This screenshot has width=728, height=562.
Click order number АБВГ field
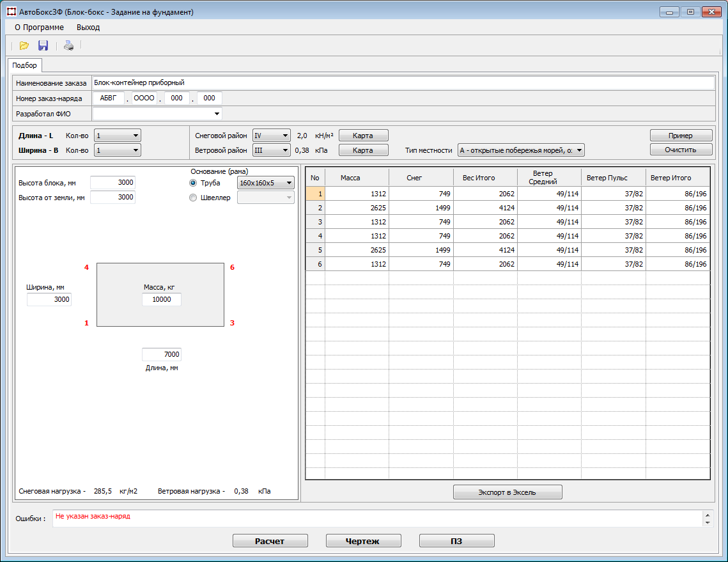point(109,98)
